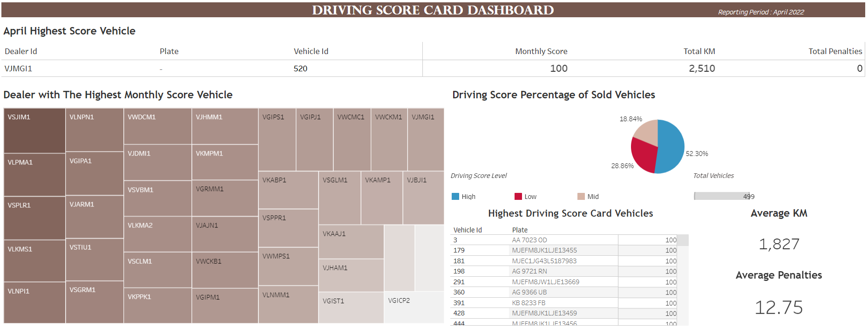Viewport: 868px width, 328px height.
Task: Click the VWDCM1 dealer tile
Action: [x=157, y=126]
